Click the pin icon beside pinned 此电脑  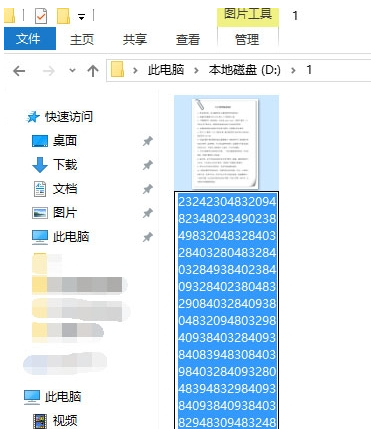coord(148,237)
